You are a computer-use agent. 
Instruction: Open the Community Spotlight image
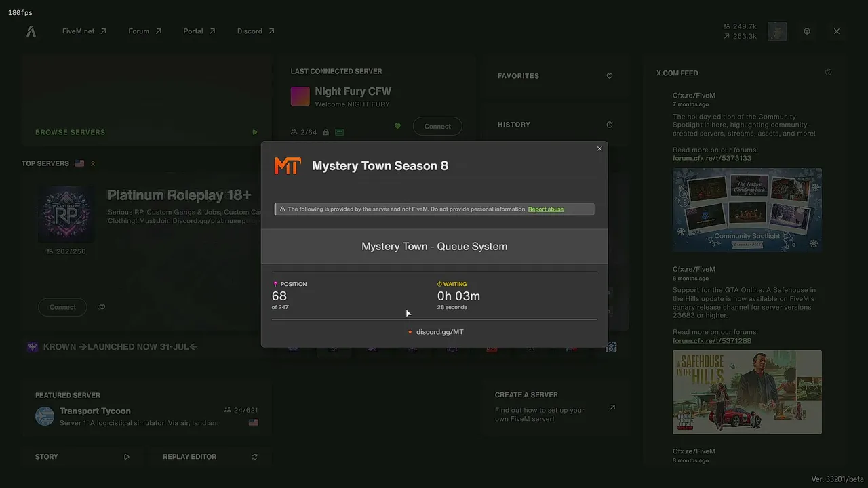(747, 210)
